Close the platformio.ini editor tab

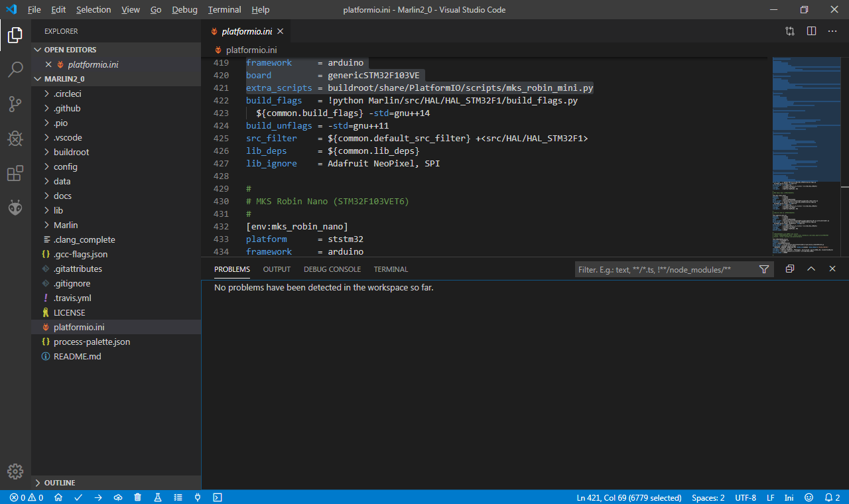pos(281,31)
